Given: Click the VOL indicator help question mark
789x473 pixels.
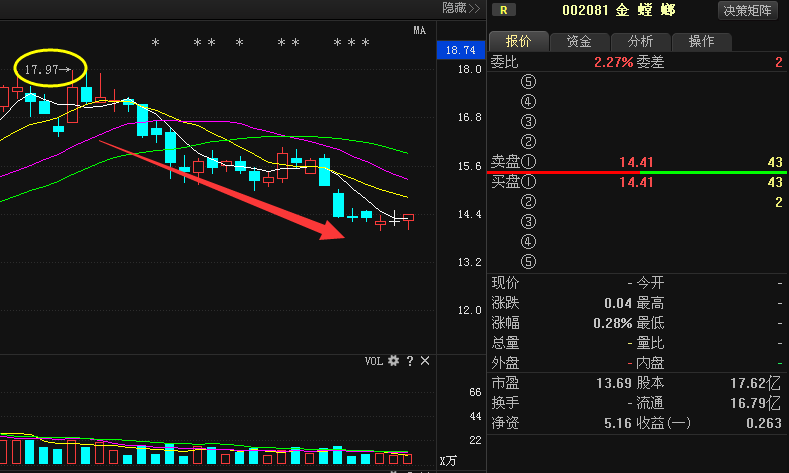Looking at the screenshot, I should 409,360.
